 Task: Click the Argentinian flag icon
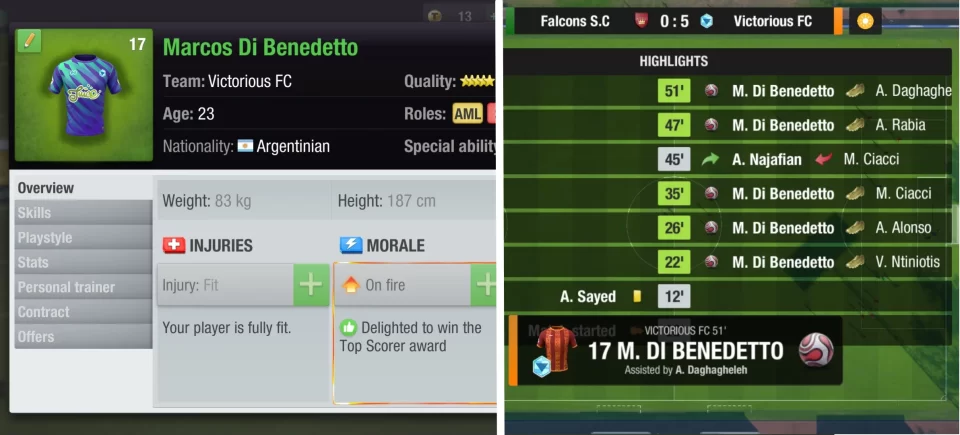tap(245, 146)
